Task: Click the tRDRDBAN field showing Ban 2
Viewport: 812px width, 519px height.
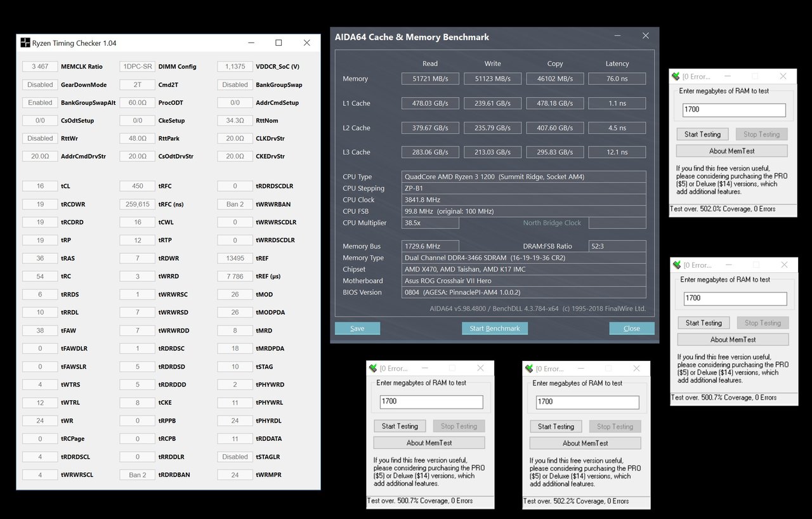Action: coord(138,475)
